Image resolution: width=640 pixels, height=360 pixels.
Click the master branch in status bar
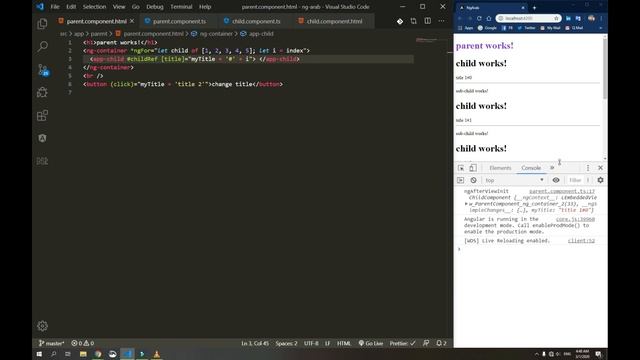(x=51, y=343)
